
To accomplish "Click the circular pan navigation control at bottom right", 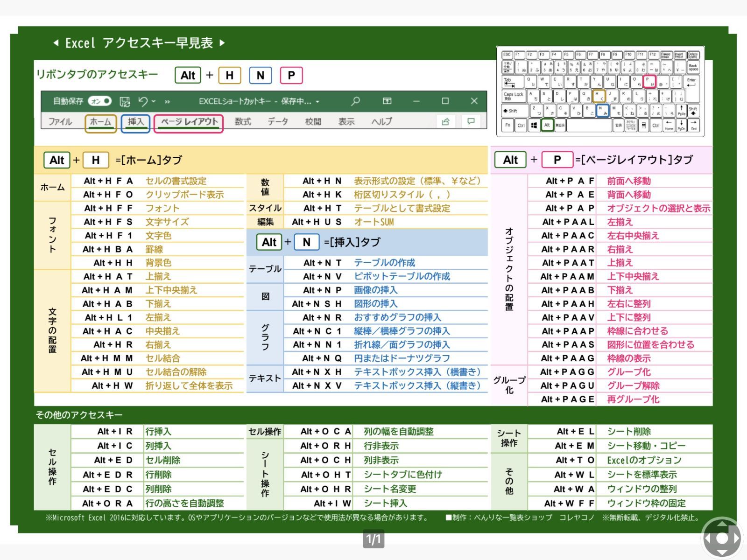I will click(721, 538).
